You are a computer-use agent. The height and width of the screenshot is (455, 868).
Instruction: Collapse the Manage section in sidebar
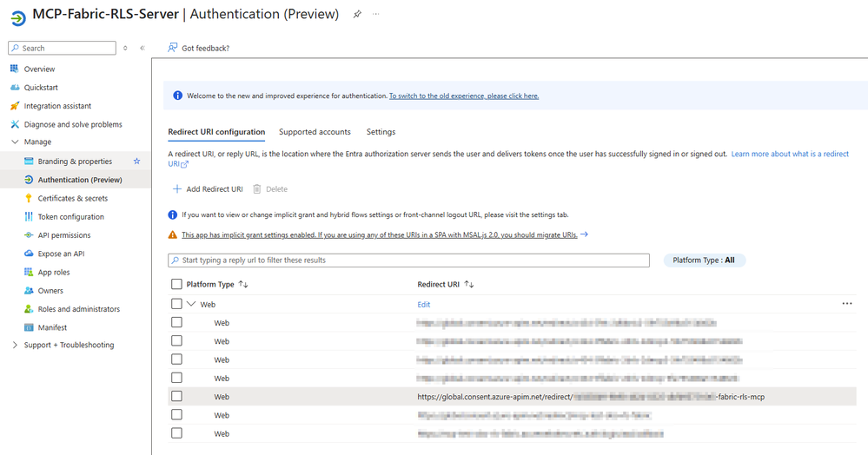15,142
